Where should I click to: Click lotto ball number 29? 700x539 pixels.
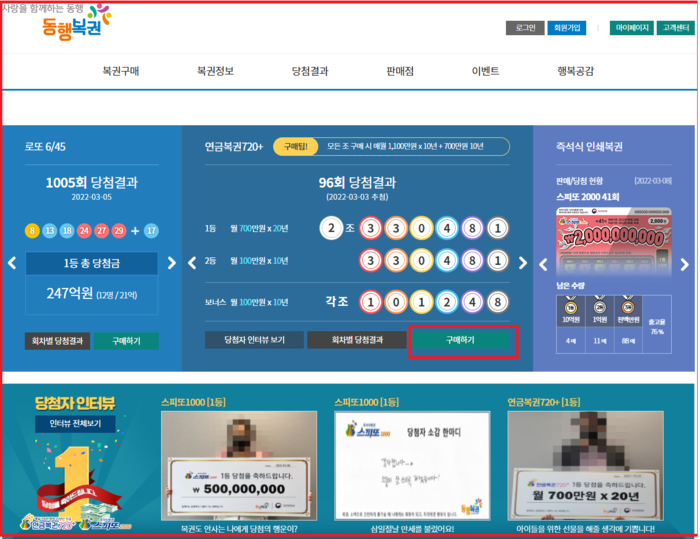tap(119, 231)
